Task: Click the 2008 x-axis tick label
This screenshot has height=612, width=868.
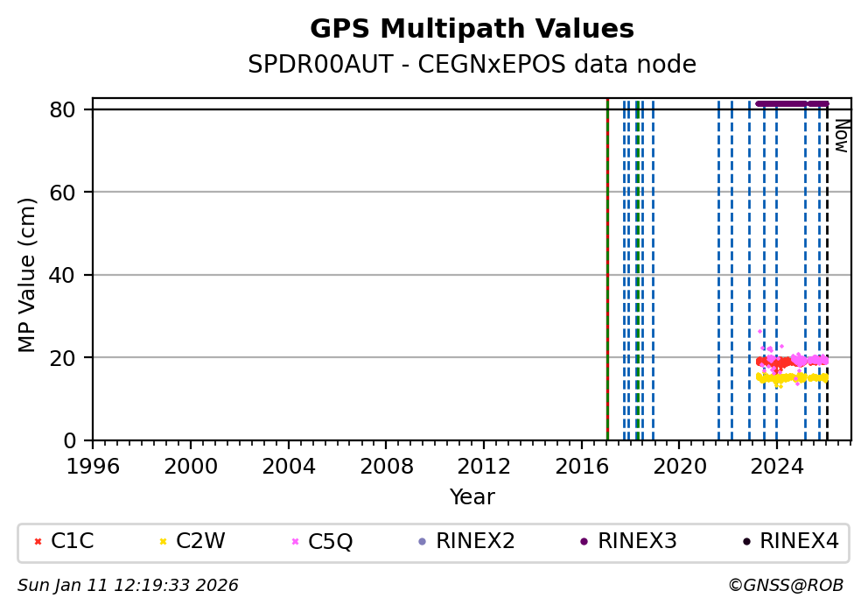Action: tap(386, 466)
